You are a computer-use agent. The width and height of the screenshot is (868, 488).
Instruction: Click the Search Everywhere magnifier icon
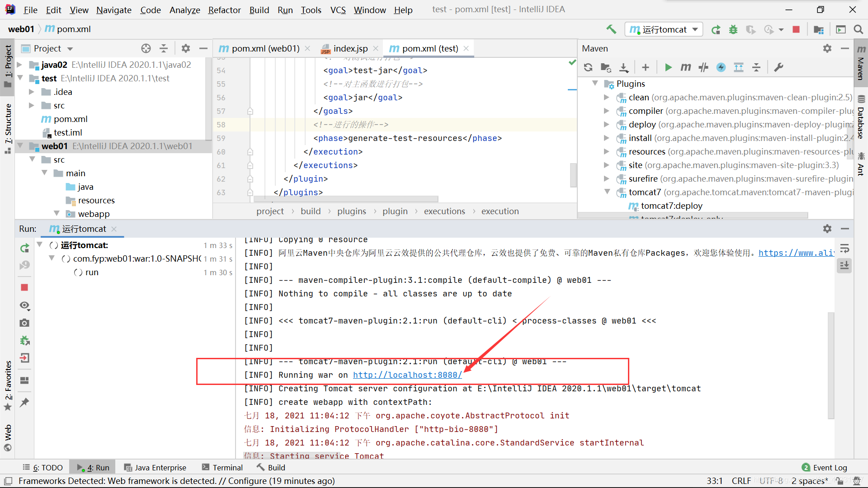click(858, 29)
